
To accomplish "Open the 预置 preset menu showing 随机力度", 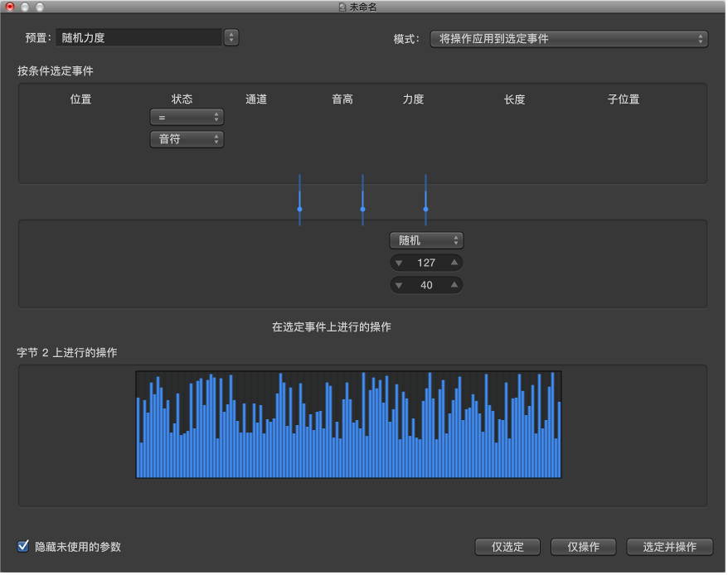I will tap(138, 38).
